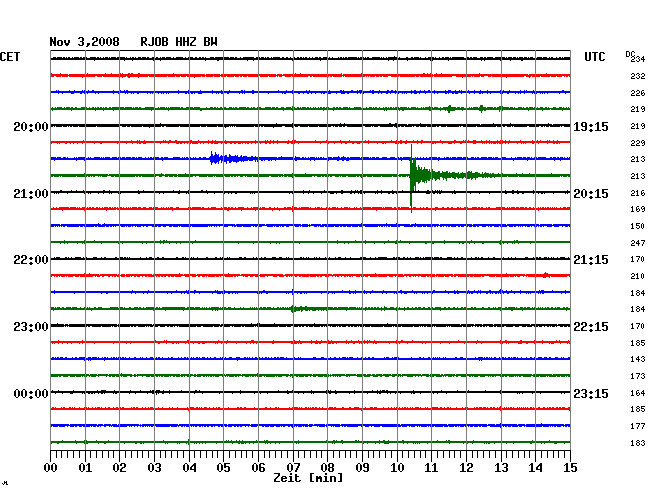Select minute tick label "00" on the axis

tap(51, 467)
